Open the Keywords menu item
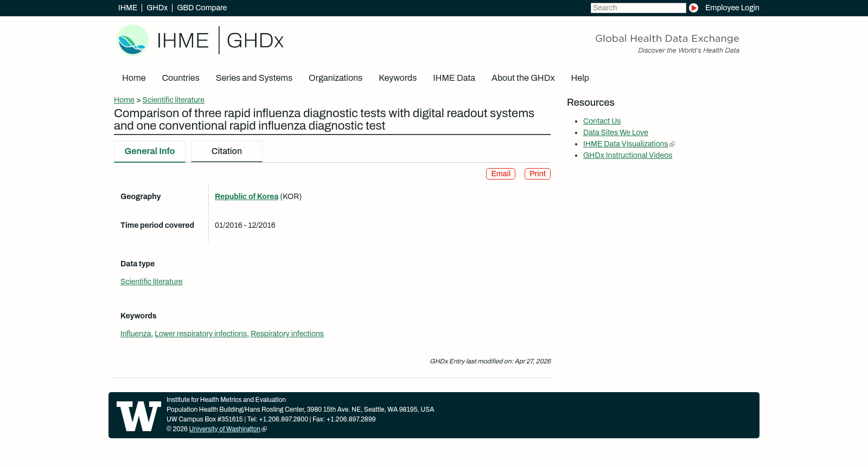The height and width of the screenshot is (467, 868). click(x=398, y=78)
